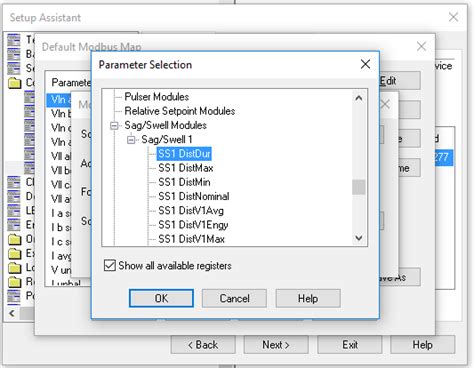Open Help in Parameter Selection dialog
Screen dimensions: 474x368
[308, 298]
